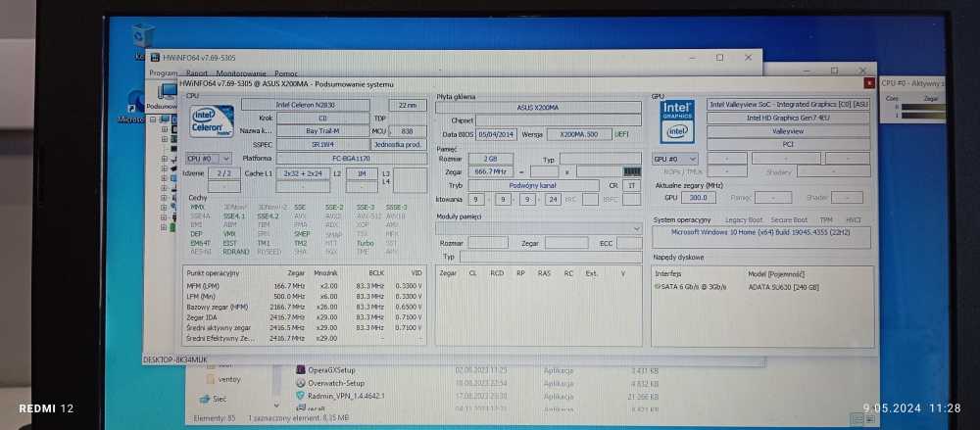Screen dimensions: 980x430
Task: Select the Overwatch-Setup file
Action: coord(335,383)
